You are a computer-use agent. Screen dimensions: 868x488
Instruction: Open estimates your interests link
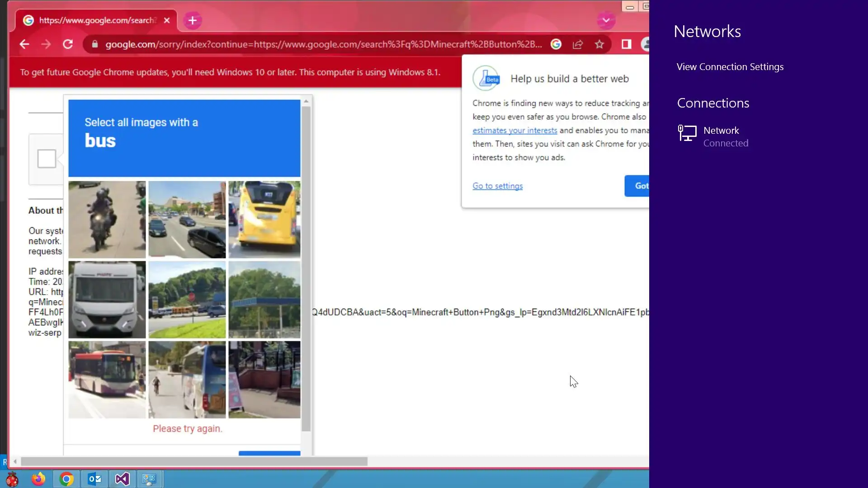(x=514, y=130)
